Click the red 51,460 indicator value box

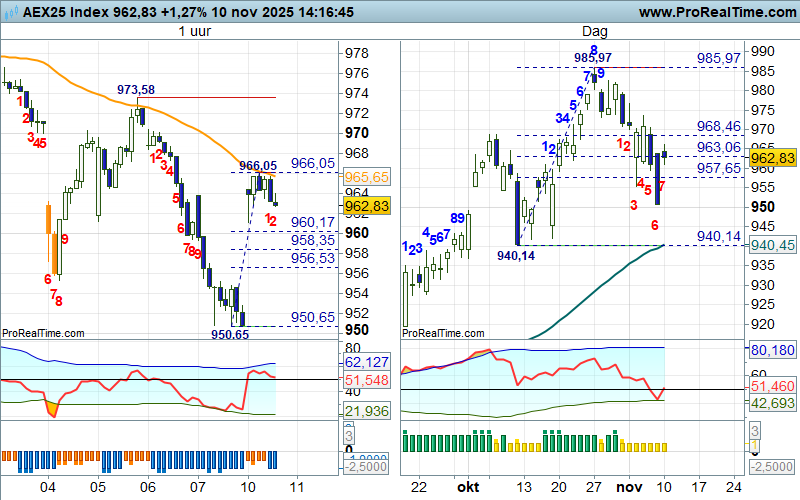(x=772, y=386)
